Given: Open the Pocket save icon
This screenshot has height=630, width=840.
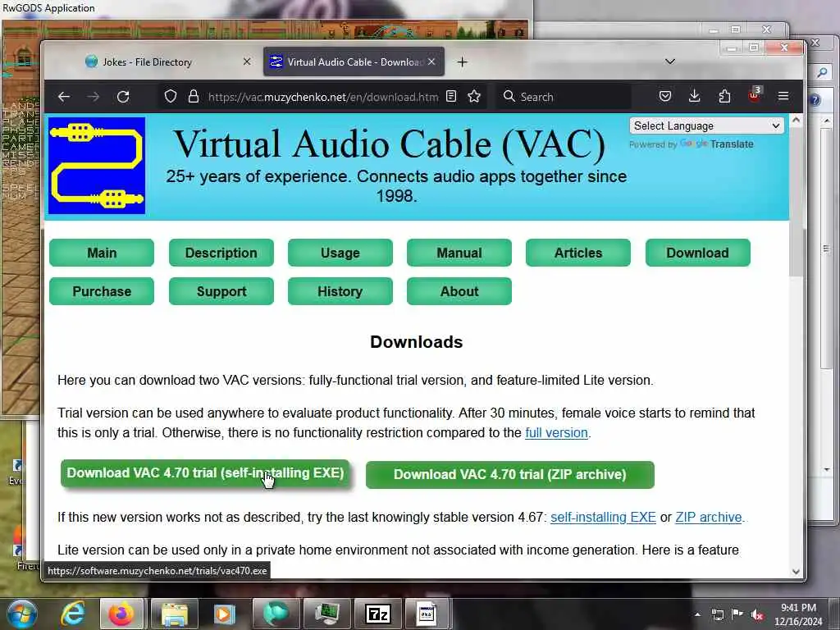Looking at the screenshot, I should (664, 97).
